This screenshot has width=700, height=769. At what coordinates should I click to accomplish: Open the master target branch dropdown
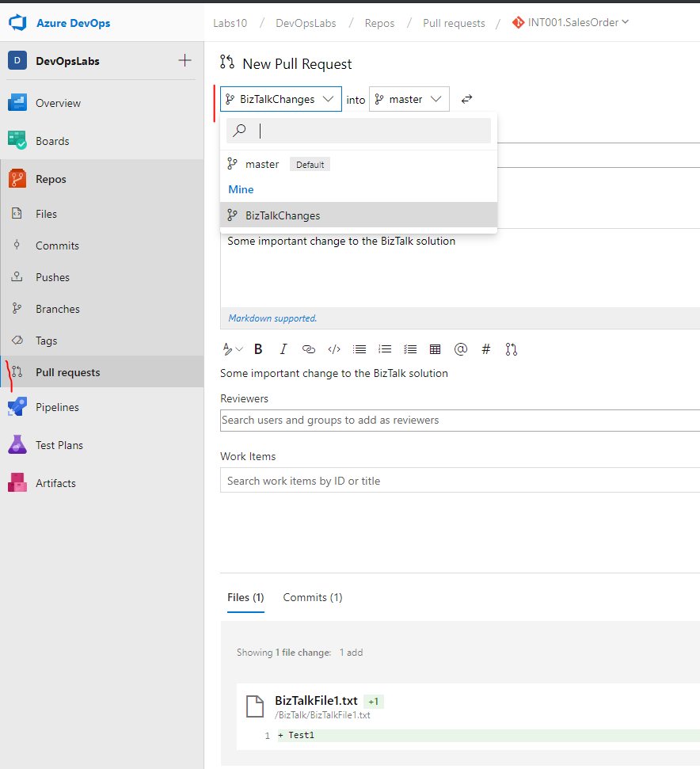coord(409,99)
